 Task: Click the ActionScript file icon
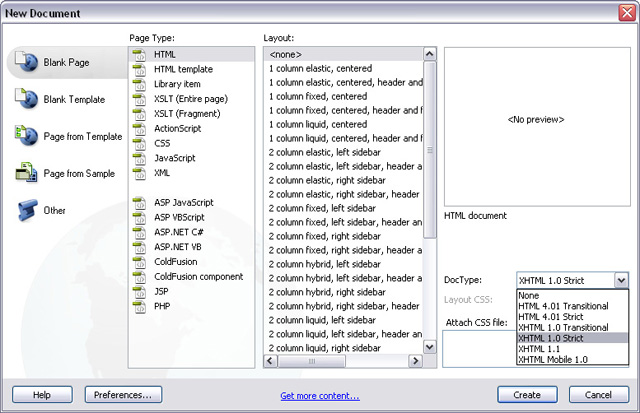coord(140,129)
